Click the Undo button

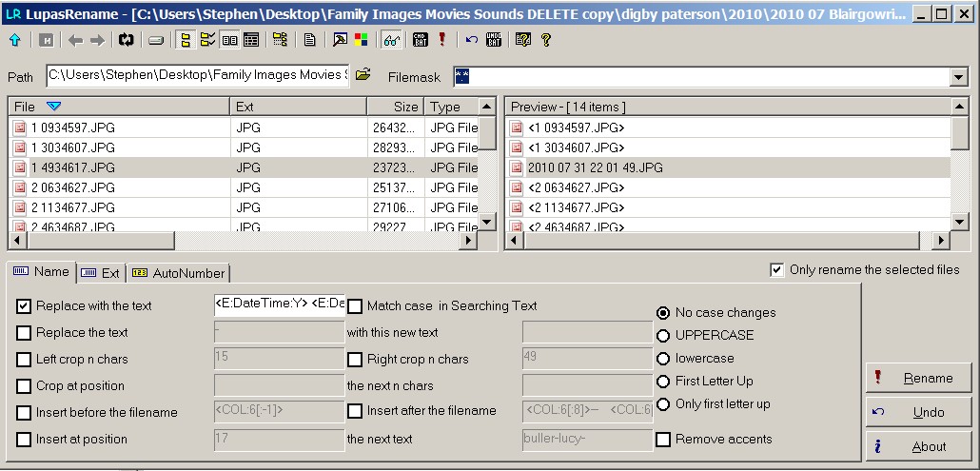[x=918, y=412]
